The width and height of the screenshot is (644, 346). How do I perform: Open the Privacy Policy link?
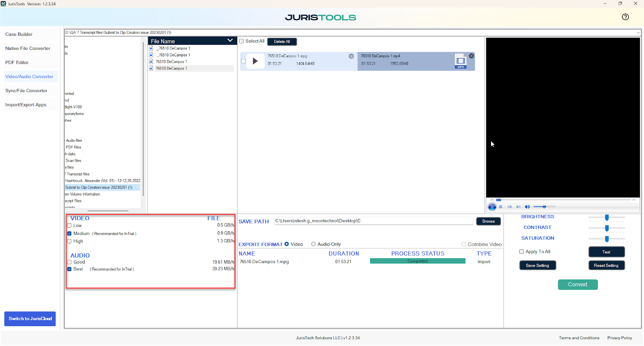[619, 338]
